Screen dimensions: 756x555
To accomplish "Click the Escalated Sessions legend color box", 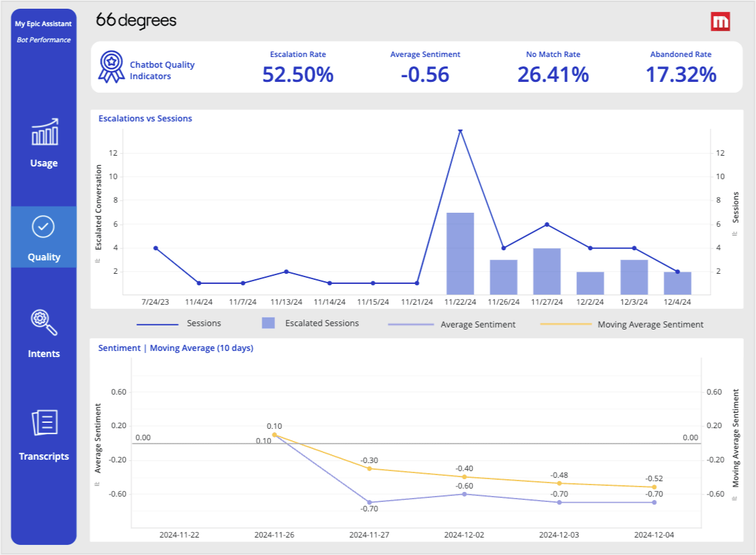I will [x=268, y=323].
